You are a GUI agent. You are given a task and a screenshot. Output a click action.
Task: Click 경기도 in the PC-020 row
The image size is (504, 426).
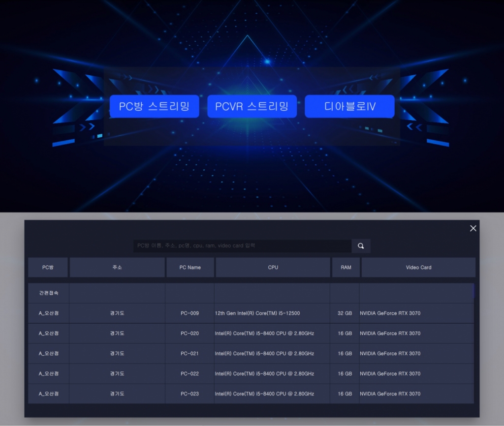117,334
